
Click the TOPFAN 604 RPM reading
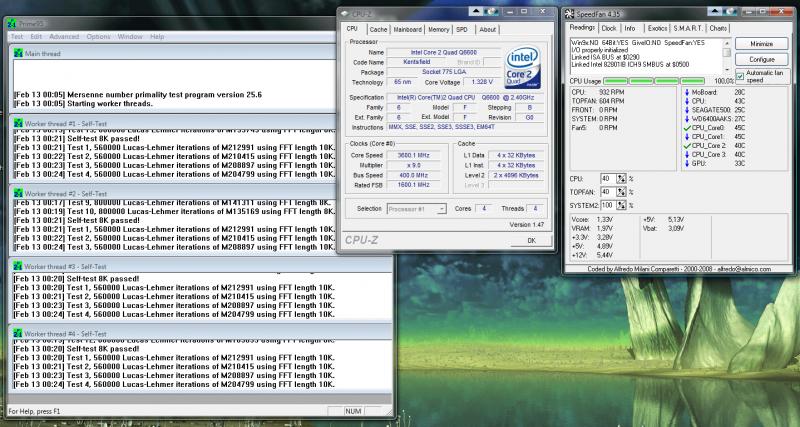(597, 101)
